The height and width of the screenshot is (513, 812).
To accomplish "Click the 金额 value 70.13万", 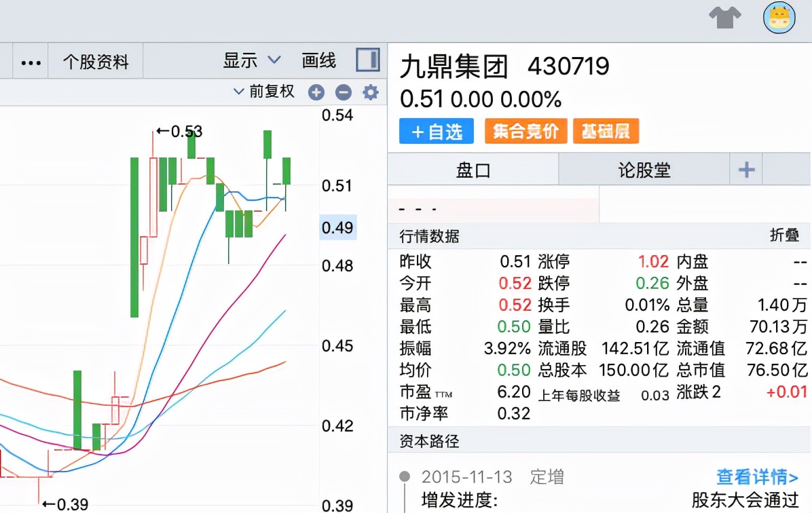I will click(x=778, y=326).
